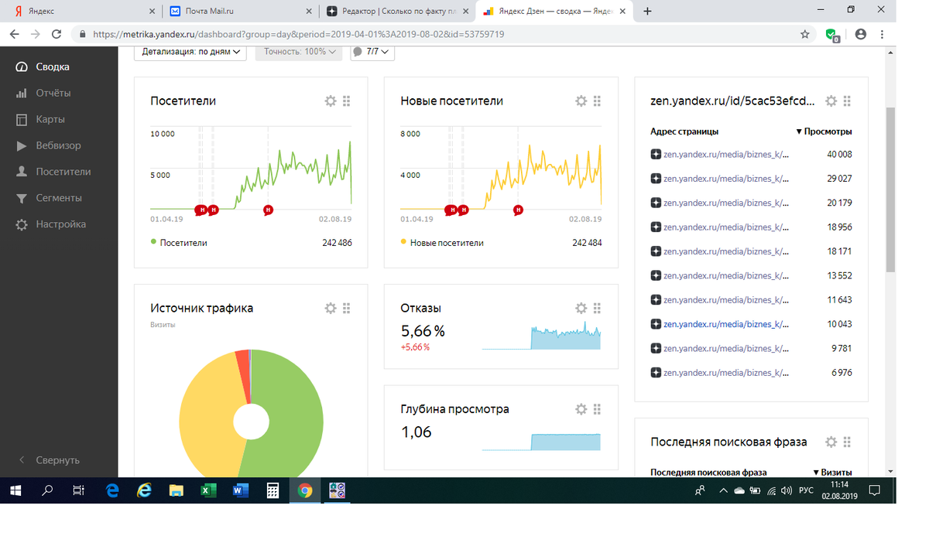Open the 7/7 annotations dropdown
Viewport: 929px width, 560px height.
pyautogui.click(x=372, y=52)
